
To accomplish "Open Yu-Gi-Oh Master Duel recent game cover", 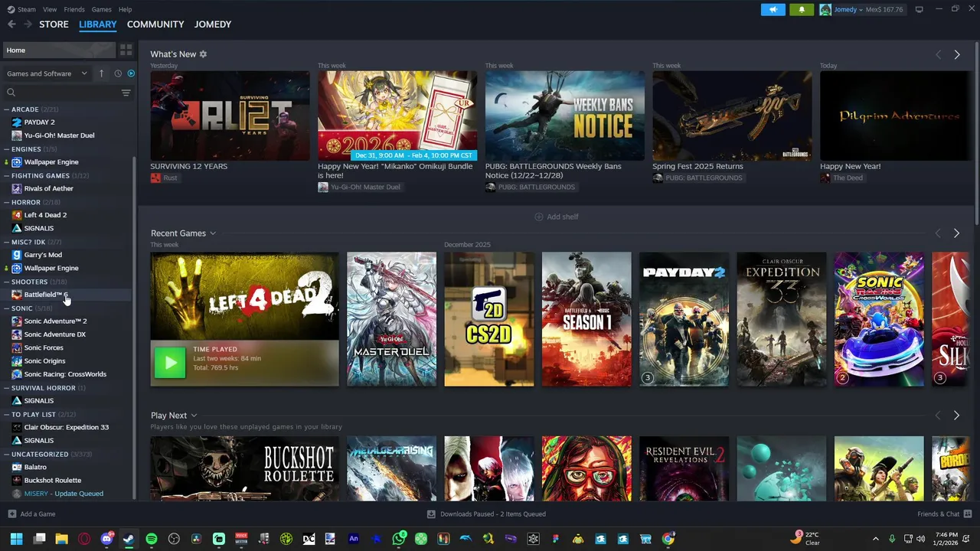I will (391, 319).
